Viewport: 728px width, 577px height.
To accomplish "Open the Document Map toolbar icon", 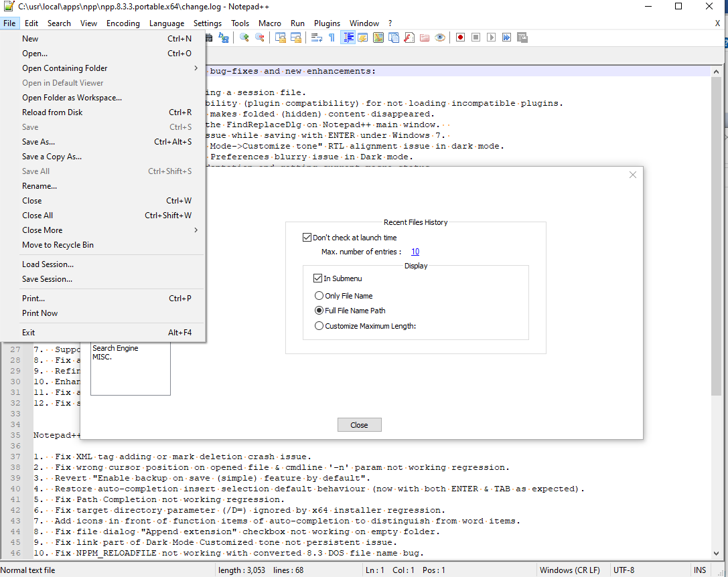I will point(378,37).
